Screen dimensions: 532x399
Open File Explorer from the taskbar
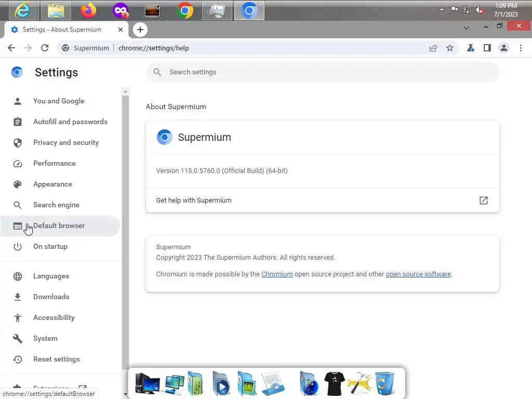pyautogui.click(x=56, y=10)
